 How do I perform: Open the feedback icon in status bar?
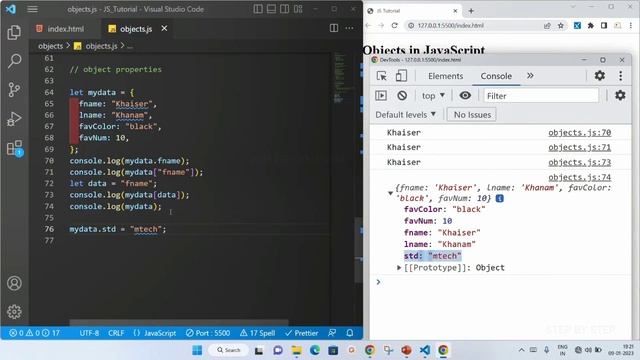[332, 333]
